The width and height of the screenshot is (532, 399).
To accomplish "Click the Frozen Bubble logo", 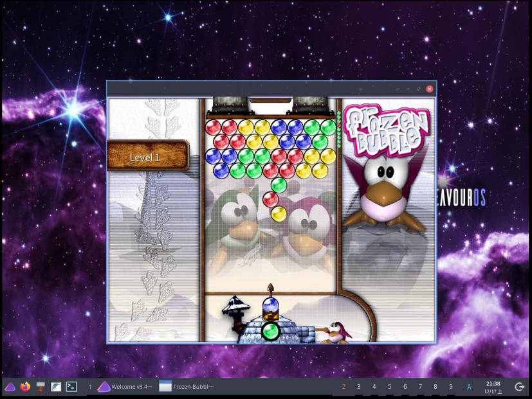I will 388,130.
